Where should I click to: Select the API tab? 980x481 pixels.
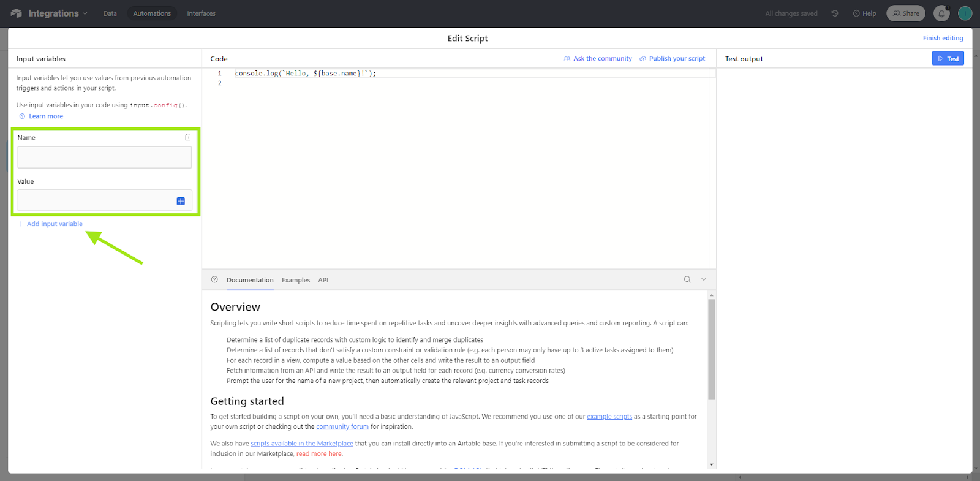pos(323,280)
